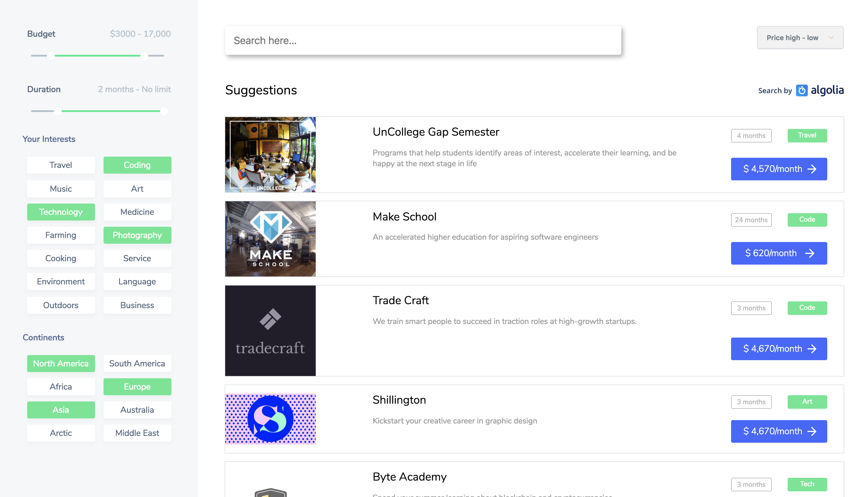
Task: Click the Travel tag on UnCollege Gap Semester
Action: coord(807,135)
